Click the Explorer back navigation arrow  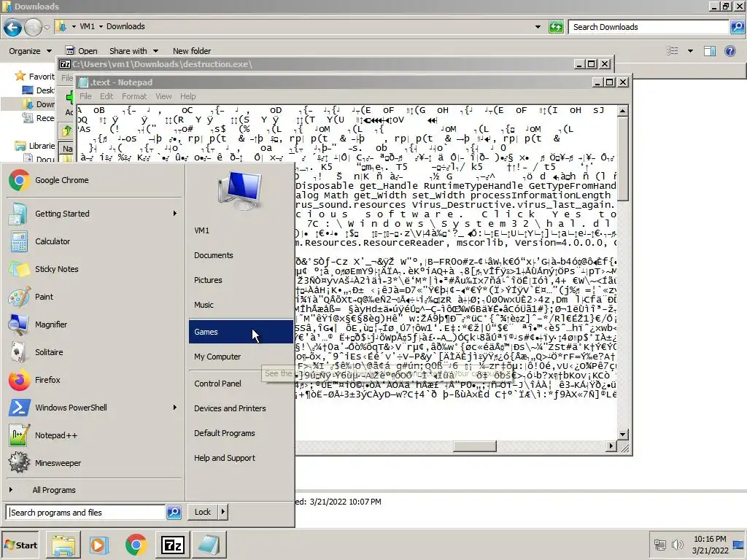point(13,28)
